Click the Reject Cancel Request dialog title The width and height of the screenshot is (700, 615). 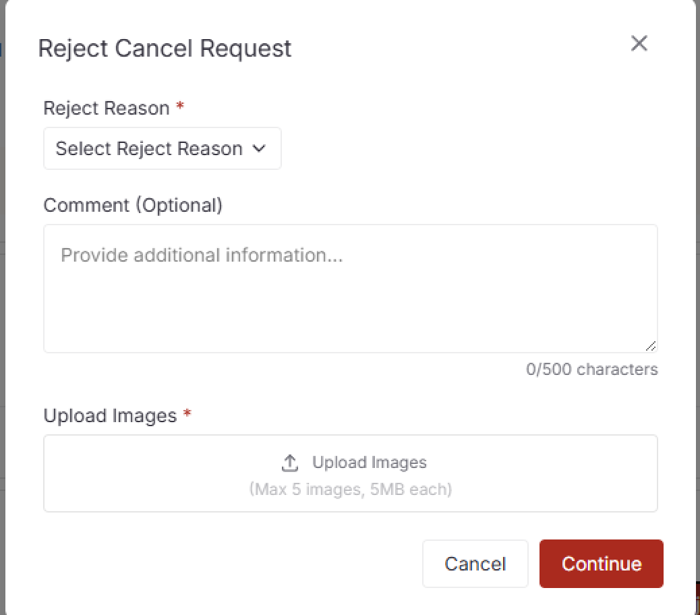pos(166,48)
